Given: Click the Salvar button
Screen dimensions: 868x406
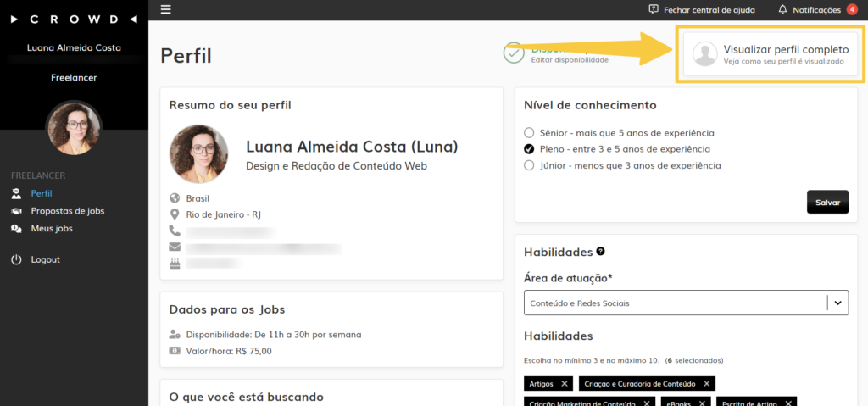Looking at the screenshot, I should pos(827,203).
